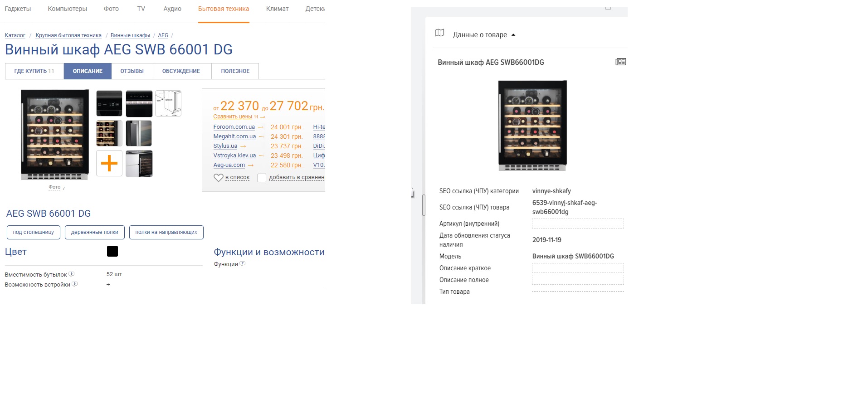The width and height of the screenshot is (868, 399).
Task: Open the Компьютеры menu
Action: 67,9
